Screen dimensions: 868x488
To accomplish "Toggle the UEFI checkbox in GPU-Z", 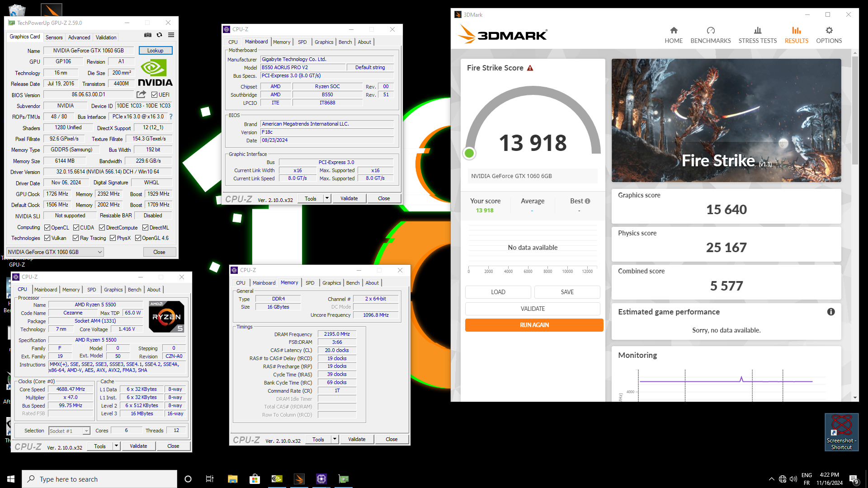I will [155, 95].
